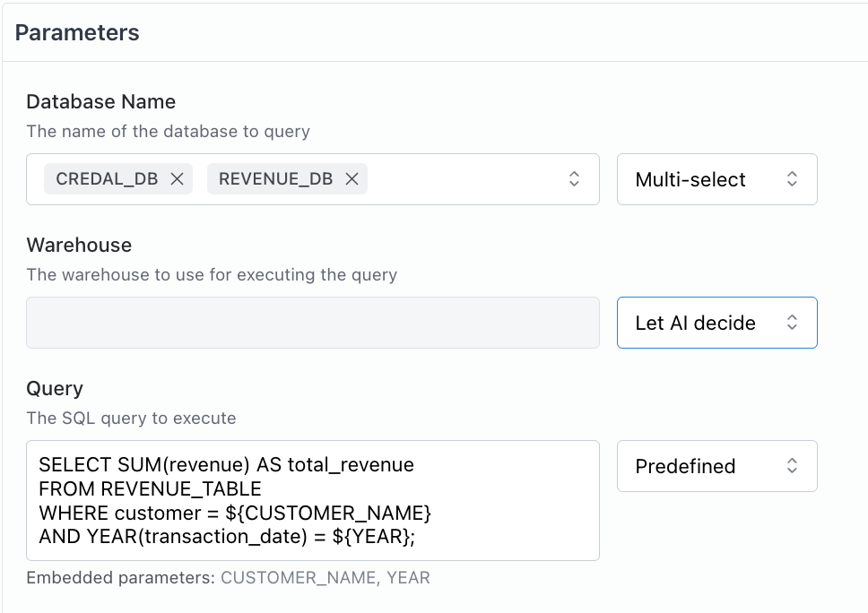The width and height of the screenshot is (868, 613).
Task: Click the greyed-out Warehouse input field
Action: [x=312, y=323]
